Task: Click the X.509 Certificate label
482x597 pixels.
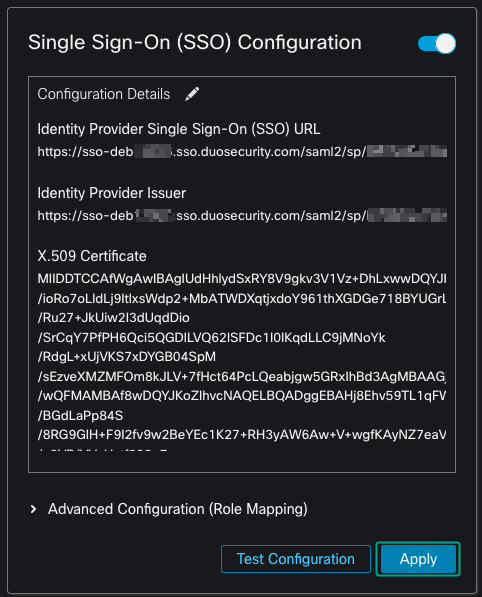Action: [x=92, y=256]
